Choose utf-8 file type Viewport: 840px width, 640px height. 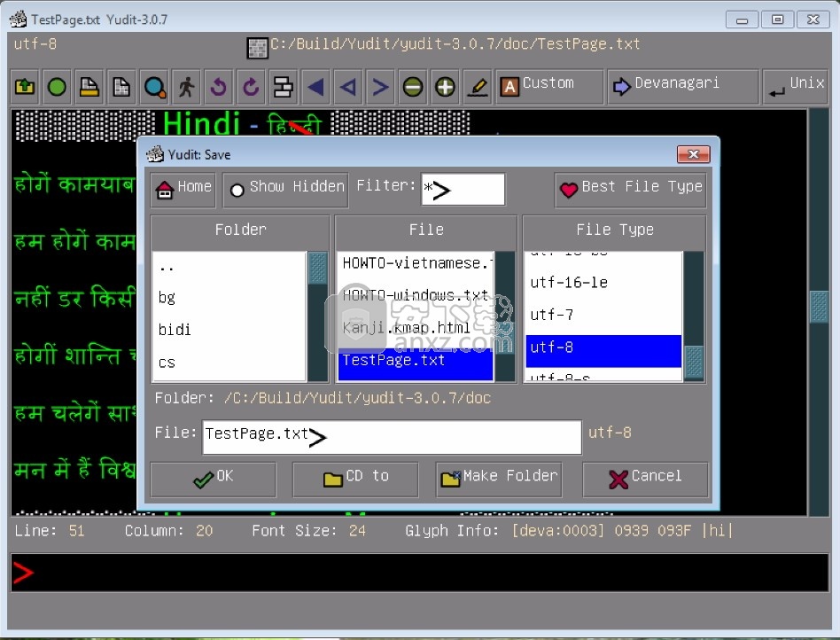(603, 351)
